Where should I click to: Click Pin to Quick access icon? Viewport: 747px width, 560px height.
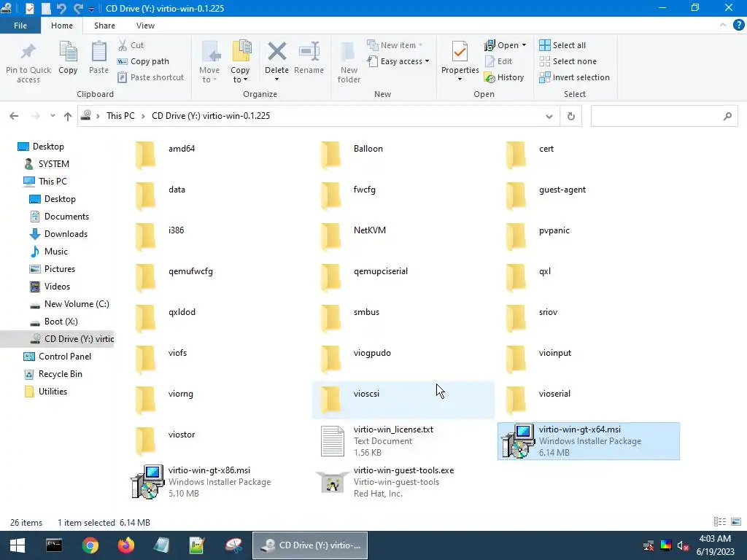coord(28,52)
